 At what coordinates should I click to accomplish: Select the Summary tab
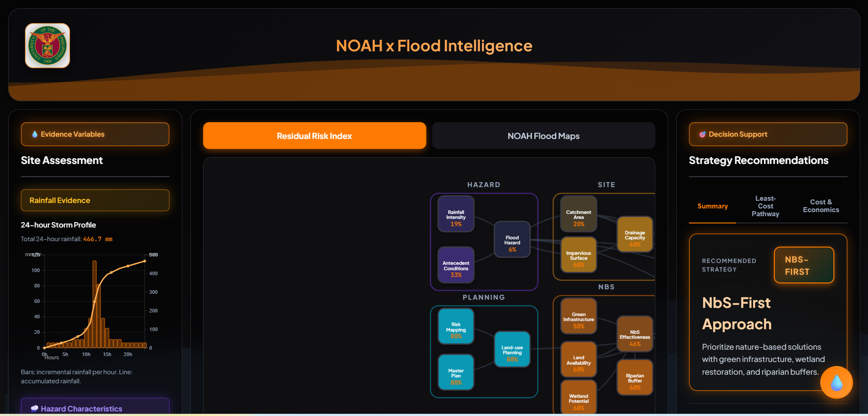tap(713, 206)
